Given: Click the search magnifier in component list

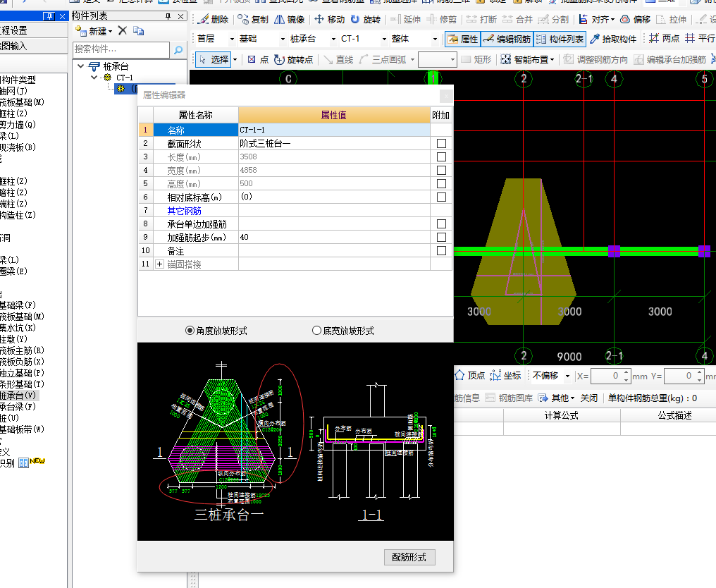Looking at the screenshot, I should click(x=178, y=49).
